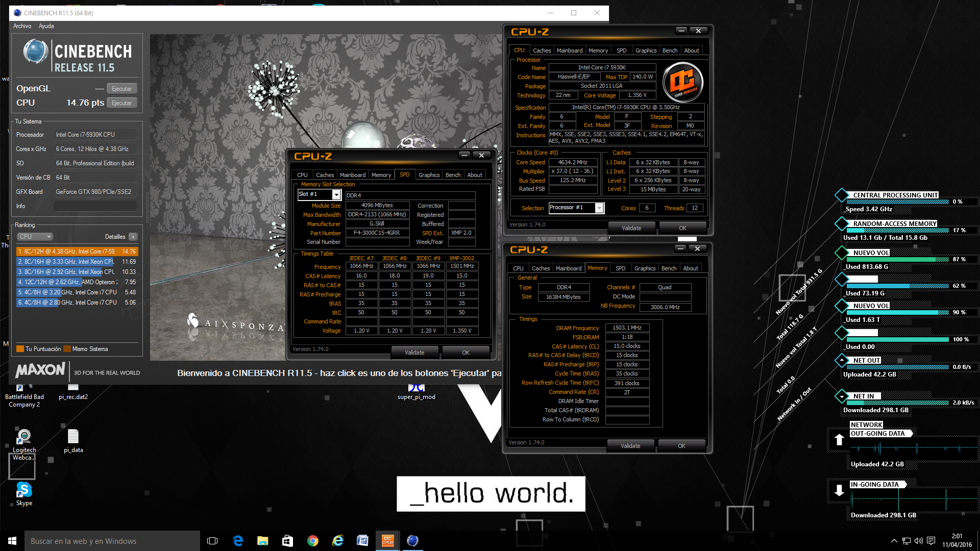
Task: Click the Part Number F4-3000C15-4GRR field
Action: [377, 233]
